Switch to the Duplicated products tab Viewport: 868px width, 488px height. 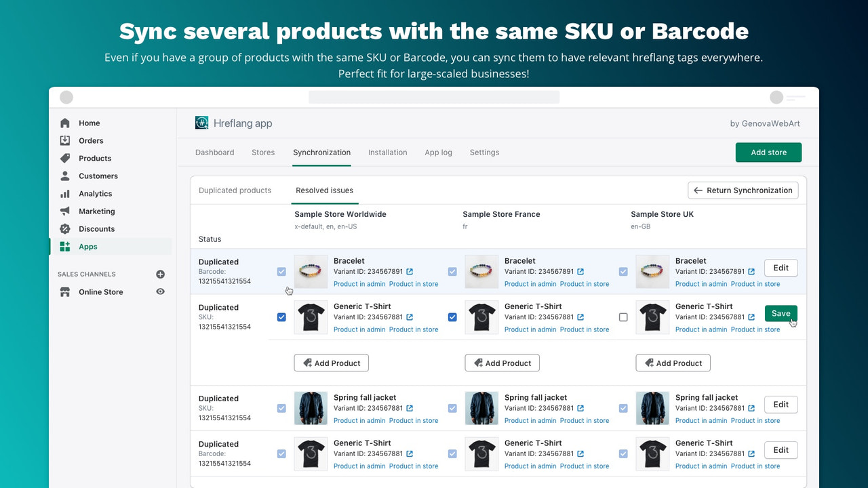(x=235, y=190)
